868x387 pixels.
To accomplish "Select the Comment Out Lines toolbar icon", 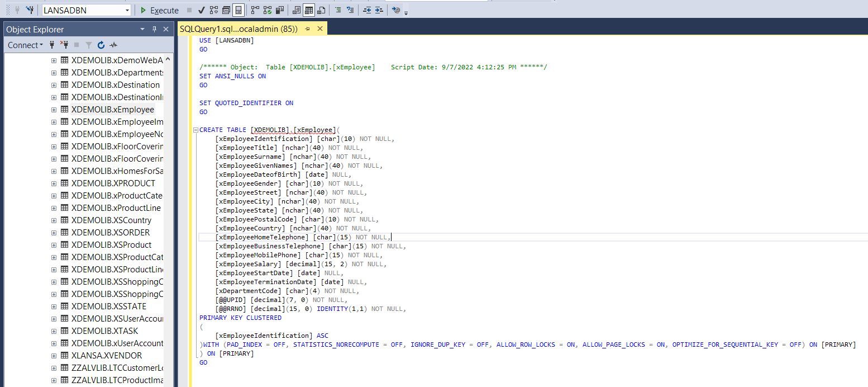I will tap(339, 10).
